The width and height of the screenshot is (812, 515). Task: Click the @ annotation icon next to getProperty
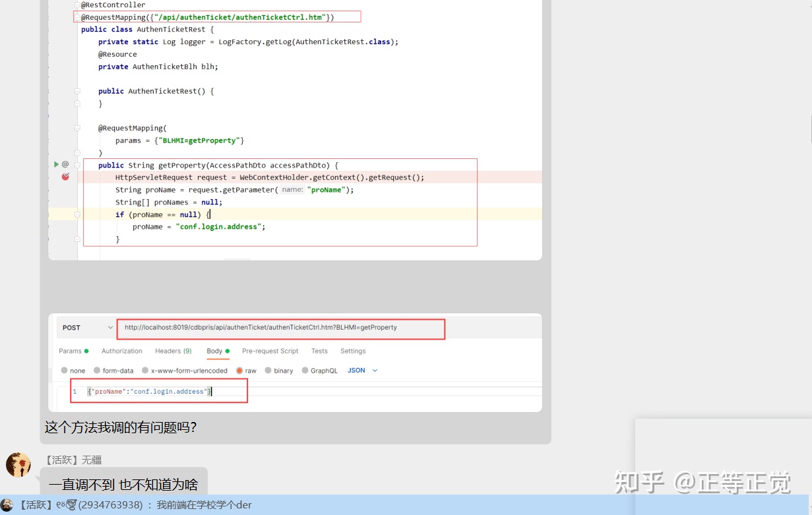[x=65, y=164]
